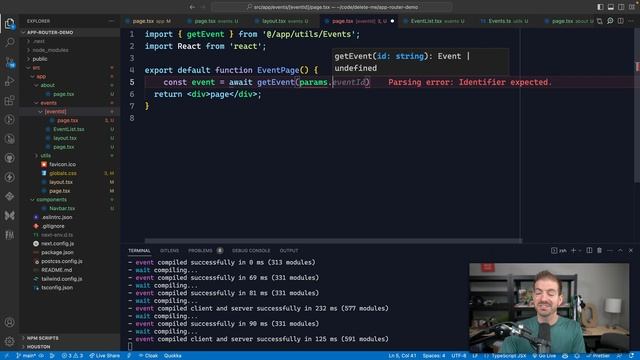
Task: Click the command center search field
Action: coord(331,7)
